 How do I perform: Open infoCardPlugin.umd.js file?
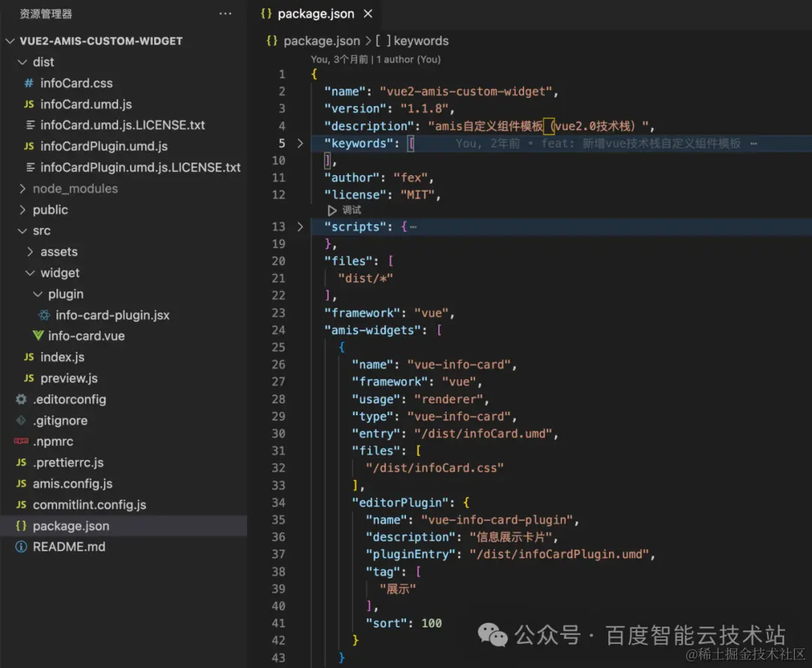click(x=104, y=146)
